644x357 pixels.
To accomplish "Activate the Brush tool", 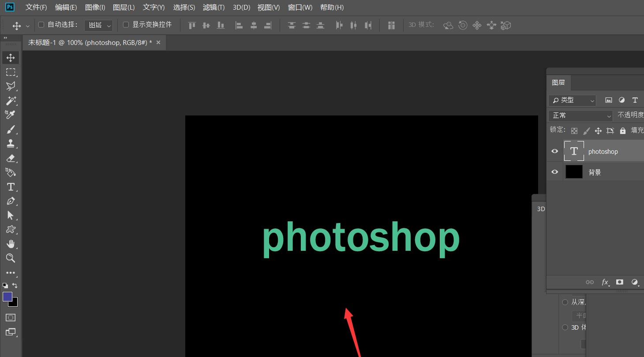I will pyautogui.click(x=11, y=129).
